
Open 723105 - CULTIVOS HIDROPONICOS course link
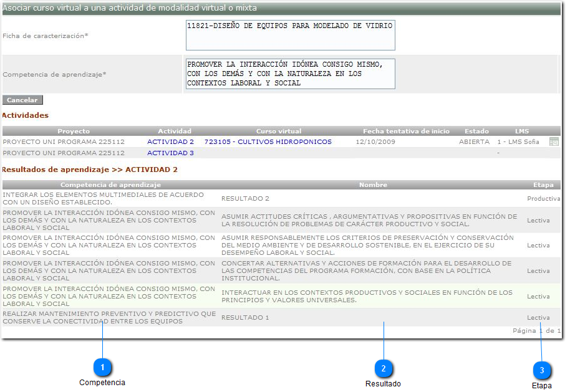pyautogui.click(x=268, y=141)
